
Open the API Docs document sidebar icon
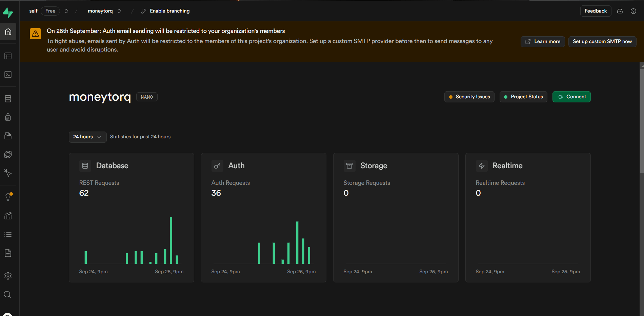click(8, 253)
